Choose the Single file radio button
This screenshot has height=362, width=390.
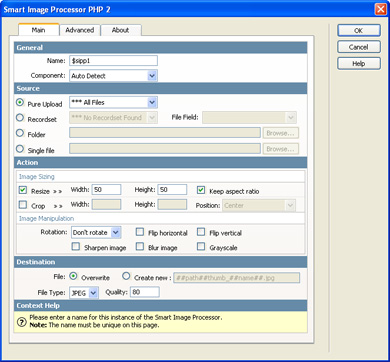20,149
